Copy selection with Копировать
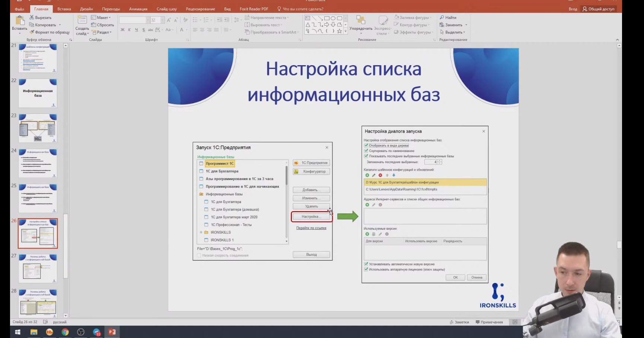The width and height of the screenshot is (644, 338). point(43,25)
